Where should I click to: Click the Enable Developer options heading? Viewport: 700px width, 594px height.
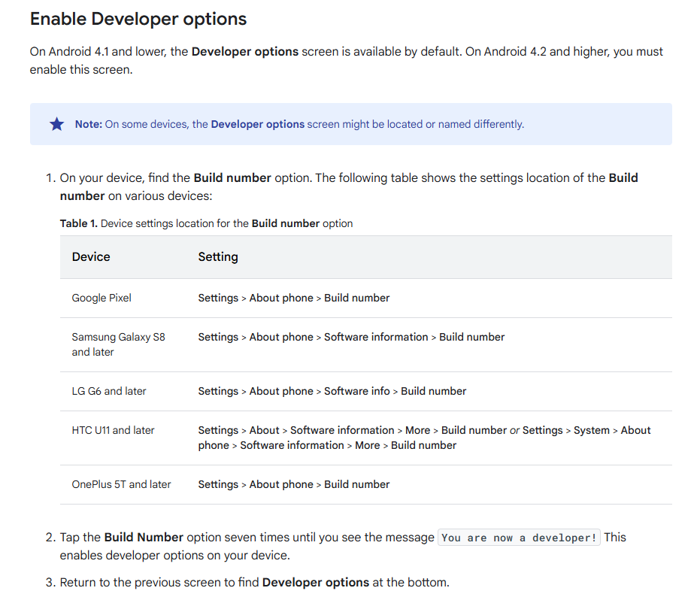138,18
